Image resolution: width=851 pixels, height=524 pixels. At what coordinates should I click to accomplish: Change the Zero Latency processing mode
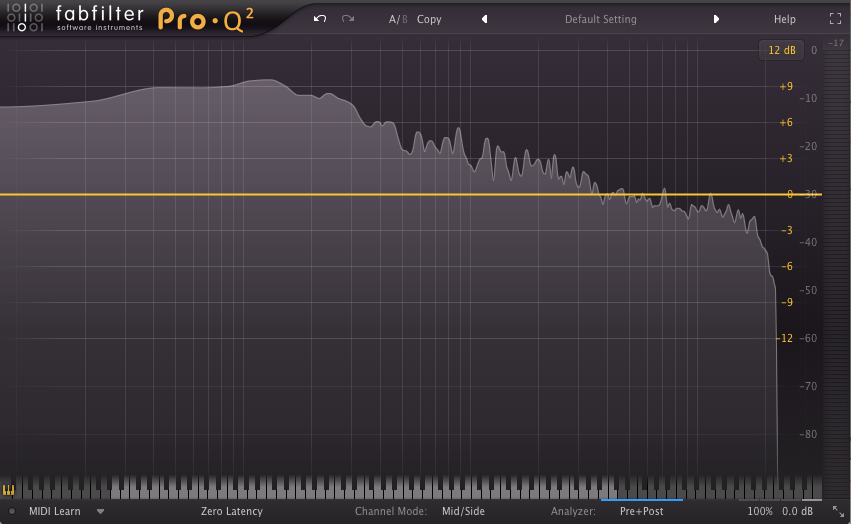(x=232, y=511)
